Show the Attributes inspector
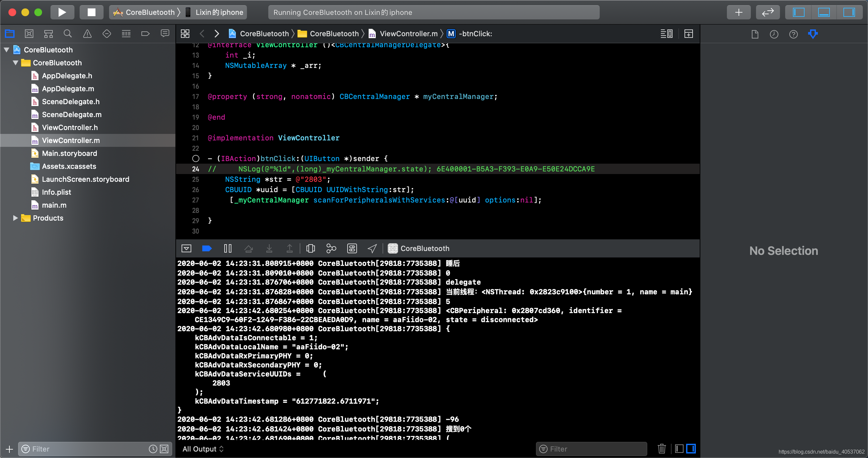The height and width of the screenshot is (458, 868). [x=813, y=34]
